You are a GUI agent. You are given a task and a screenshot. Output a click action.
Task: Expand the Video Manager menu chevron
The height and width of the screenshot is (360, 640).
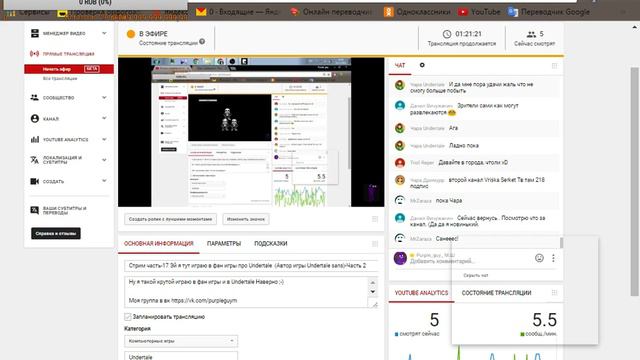coord(104,33)
